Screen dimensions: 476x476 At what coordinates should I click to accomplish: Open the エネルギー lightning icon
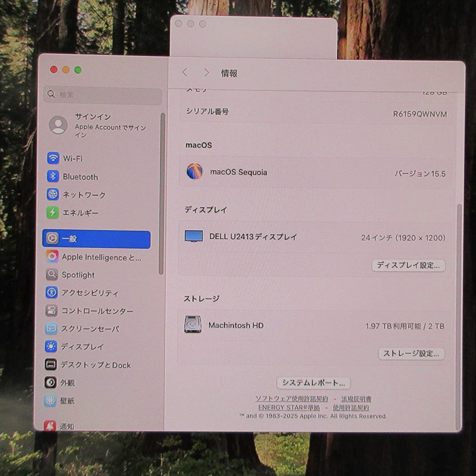52,213
